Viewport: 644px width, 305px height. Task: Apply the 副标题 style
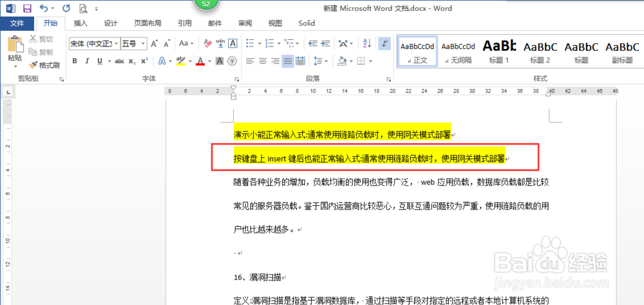(x=622, y=52)
